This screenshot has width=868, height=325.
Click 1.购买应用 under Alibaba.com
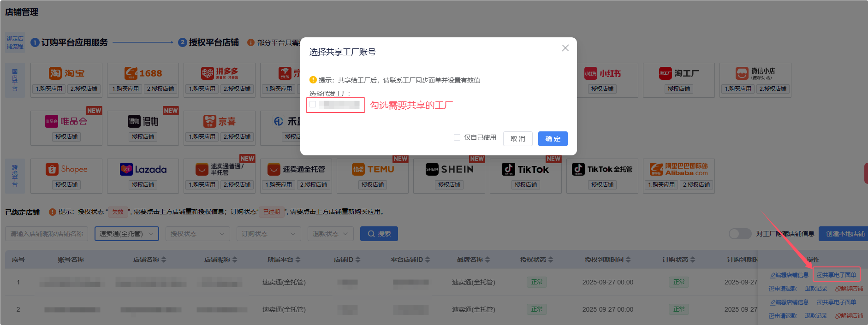point(661,185)
